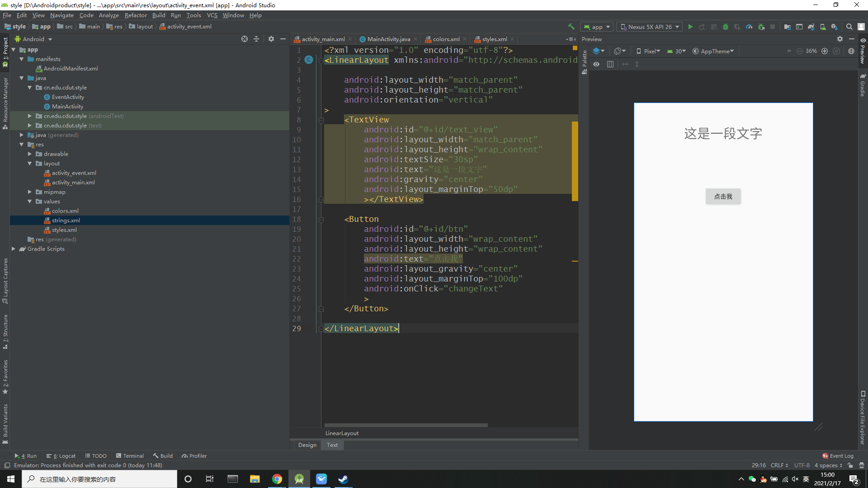Click the green Run app play icon
The image size is (868, 488).
(690, 27)
